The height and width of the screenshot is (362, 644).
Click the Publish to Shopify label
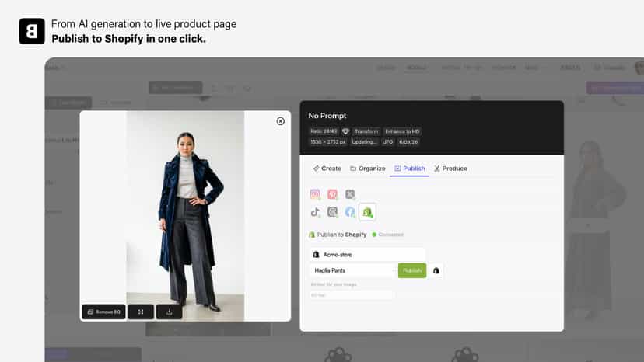[x=341, y=235]
